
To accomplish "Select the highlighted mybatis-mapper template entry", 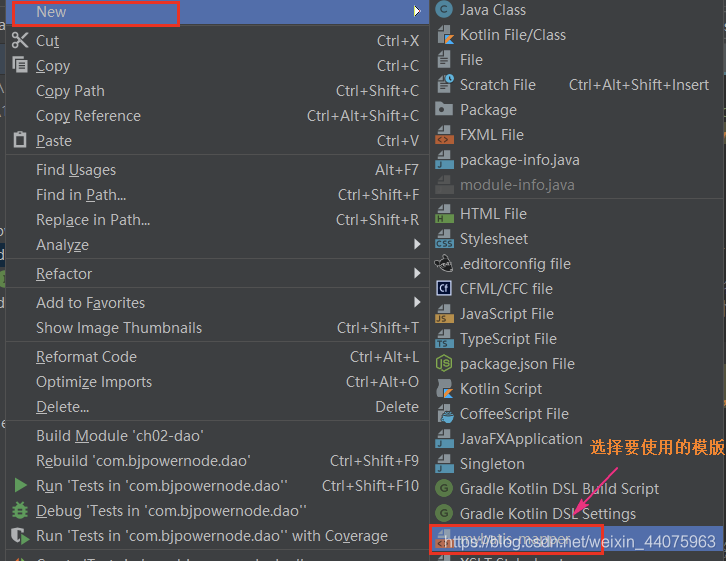I will coord(576,539).
